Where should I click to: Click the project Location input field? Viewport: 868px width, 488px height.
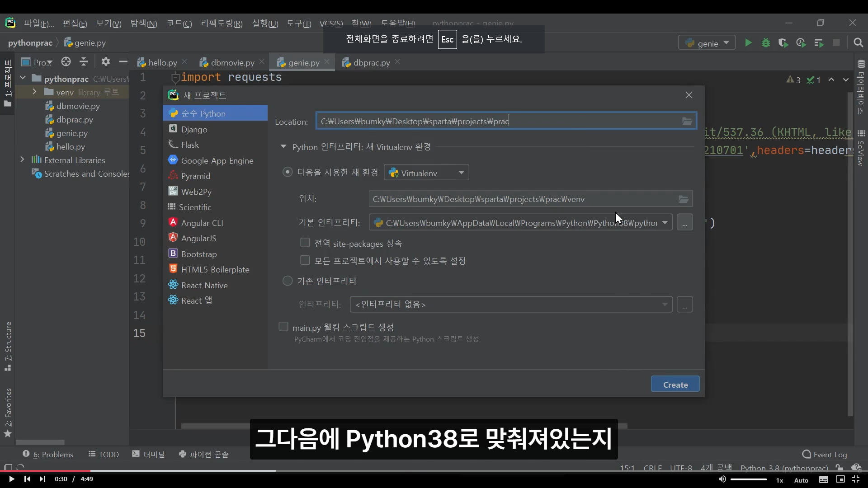[506, 121]
